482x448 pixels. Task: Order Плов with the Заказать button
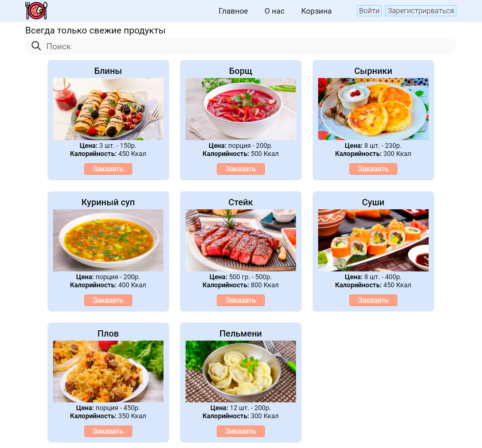click(108, 431)
